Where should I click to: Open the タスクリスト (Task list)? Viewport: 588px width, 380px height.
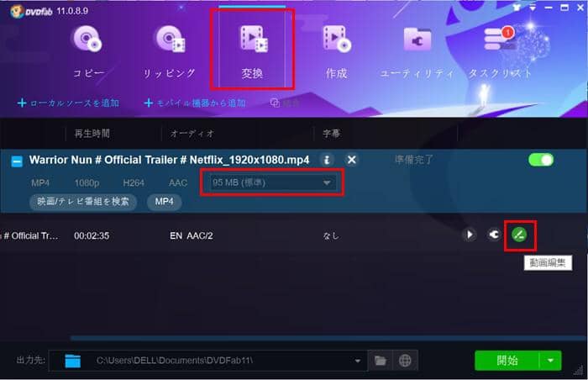pos(500,52)
